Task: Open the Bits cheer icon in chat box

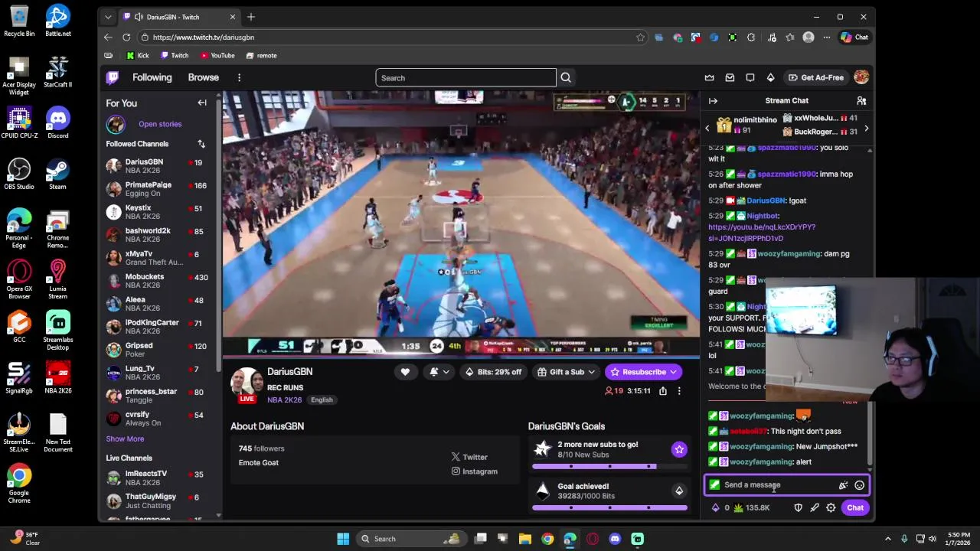Action: 843,485
